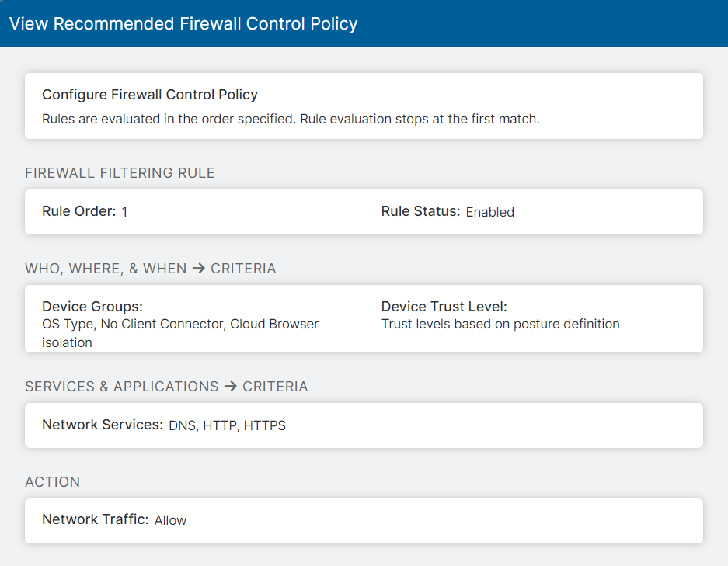The height and width of the screenshot is (566, 728).
Task: Select the Enabled rule status indicator
Action: tap(490, 211)
